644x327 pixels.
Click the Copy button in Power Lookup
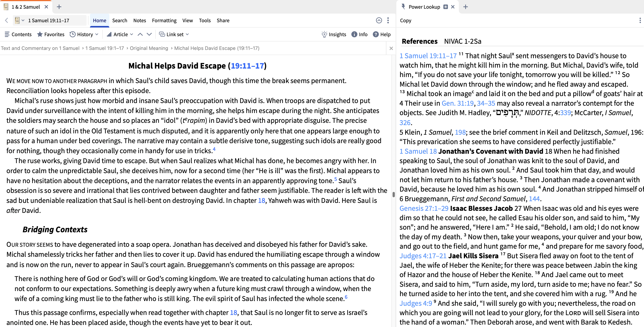(x=405, y=20)
